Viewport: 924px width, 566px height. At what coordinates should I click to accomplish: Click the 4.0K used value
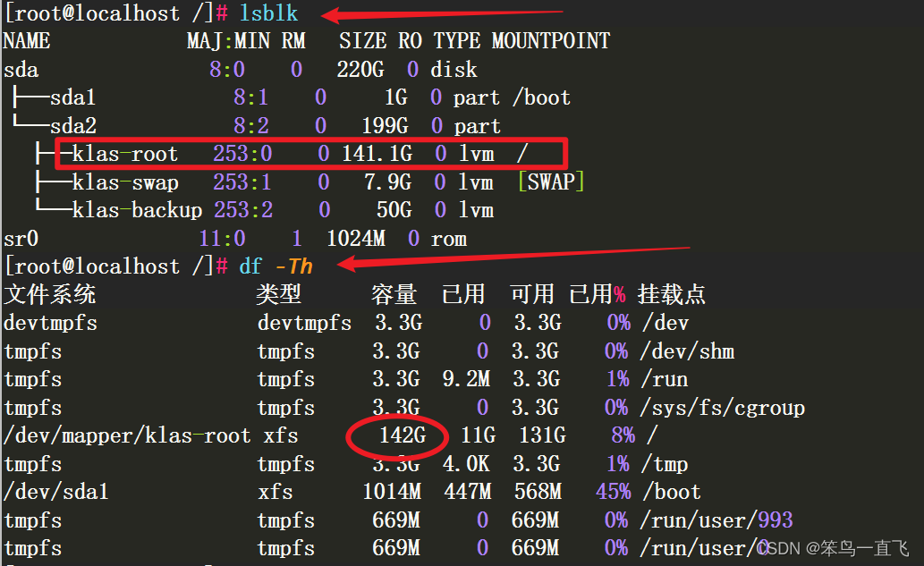tap(467, 464)
